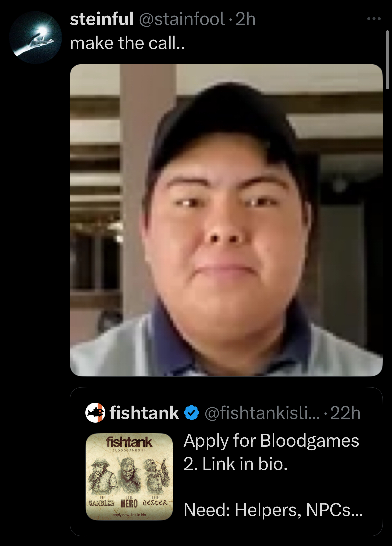392x546 pixels.
Task: Expand truncated "Need: Helpers, NPCs..." text
Action: [273, 510]
